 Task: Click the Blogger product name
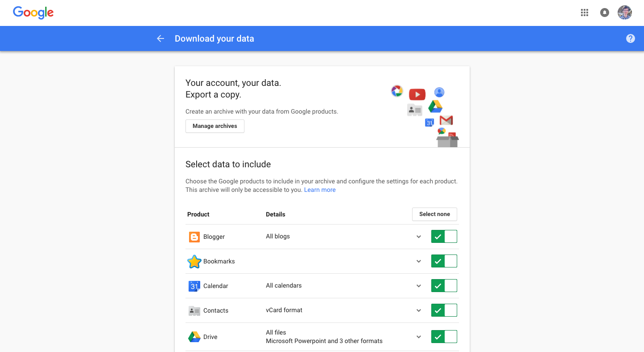pyautogui.click(x=214, y=237)
